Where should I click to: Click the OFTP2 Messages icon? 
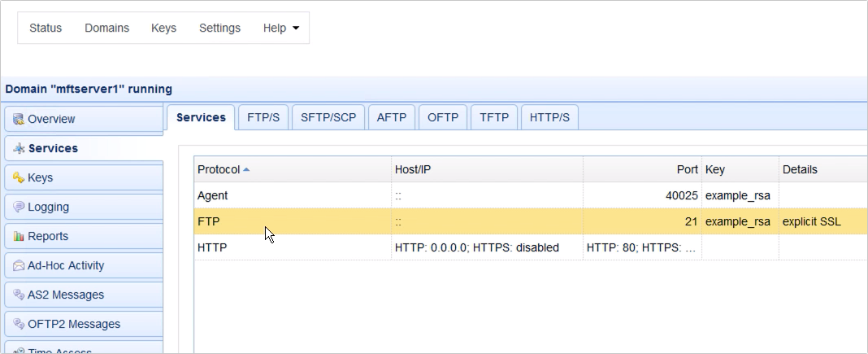point(19,325)
